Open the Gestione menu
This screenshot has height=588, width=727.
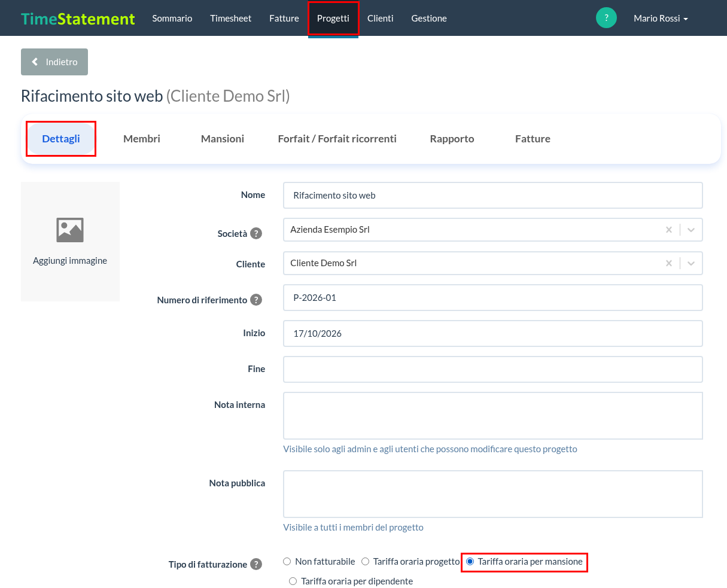point(429,19)
